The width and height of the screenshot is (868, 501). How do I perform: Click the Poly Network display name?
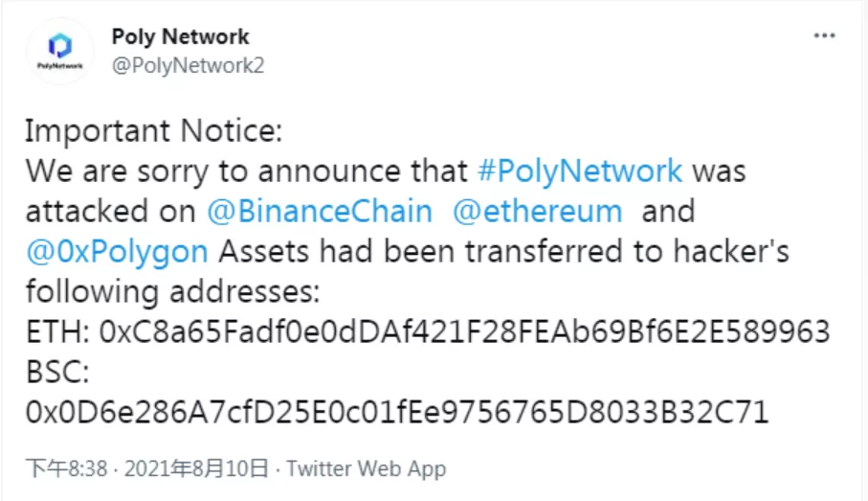click(181, 36)
